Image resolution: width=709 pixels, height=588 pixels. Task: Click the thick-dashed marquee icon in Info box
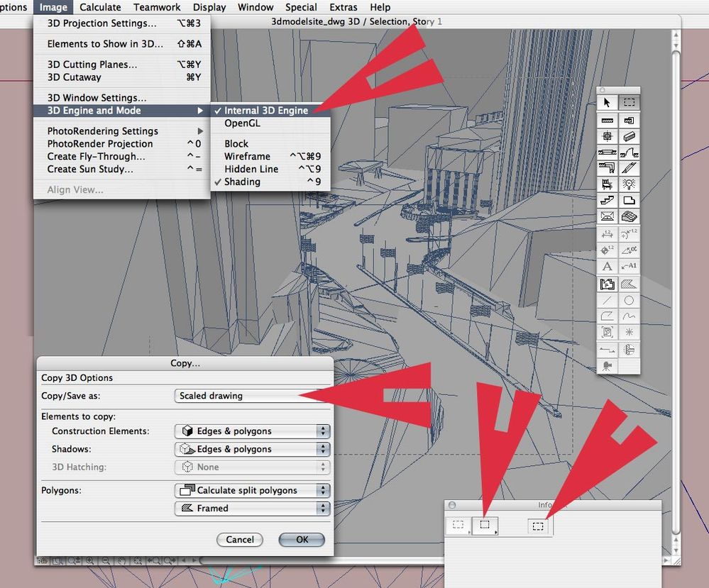pos(538,526)
